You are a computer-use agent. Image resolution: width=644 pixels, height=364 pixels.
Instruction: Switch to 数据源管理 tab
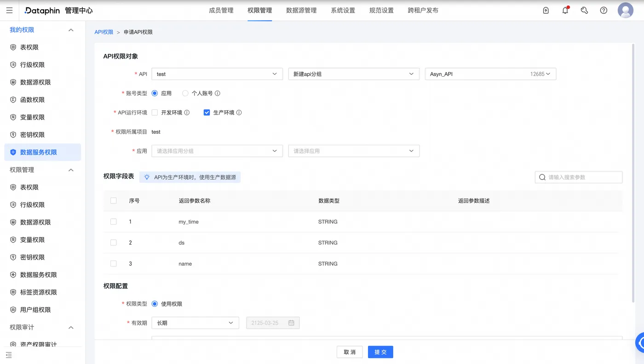pos(301,10)
